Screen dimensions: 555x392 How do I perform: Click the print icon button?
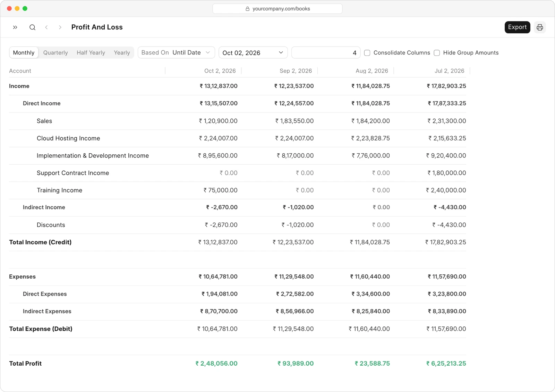540,27
